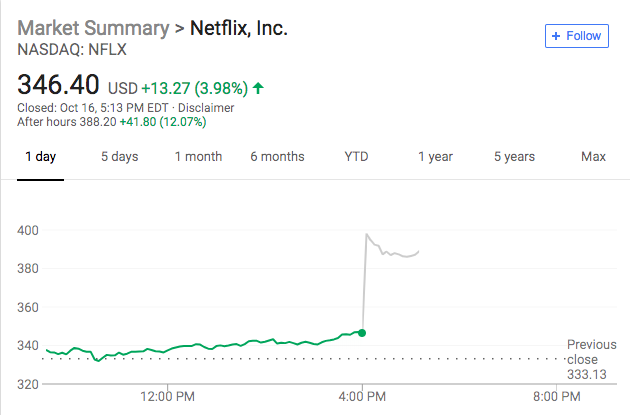
Task: Click the plus icon on Follow
Action: 556,36
